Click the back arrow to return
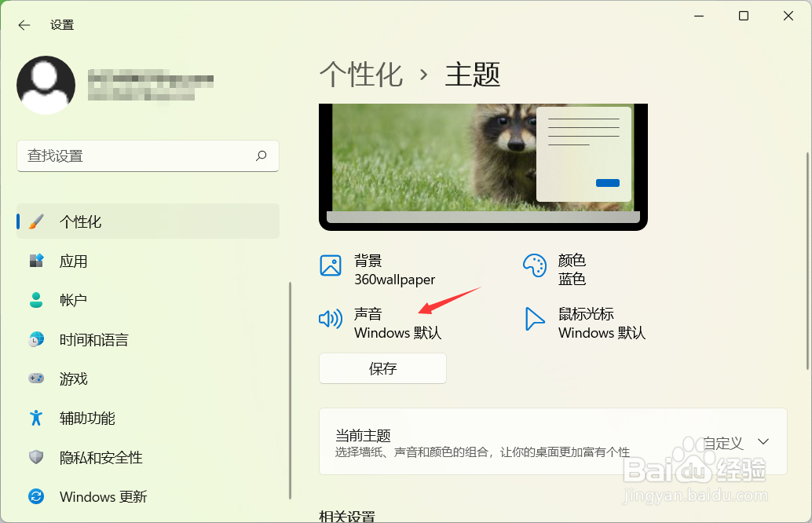Screen dimensions: 812x523 (x=24, y=24)
